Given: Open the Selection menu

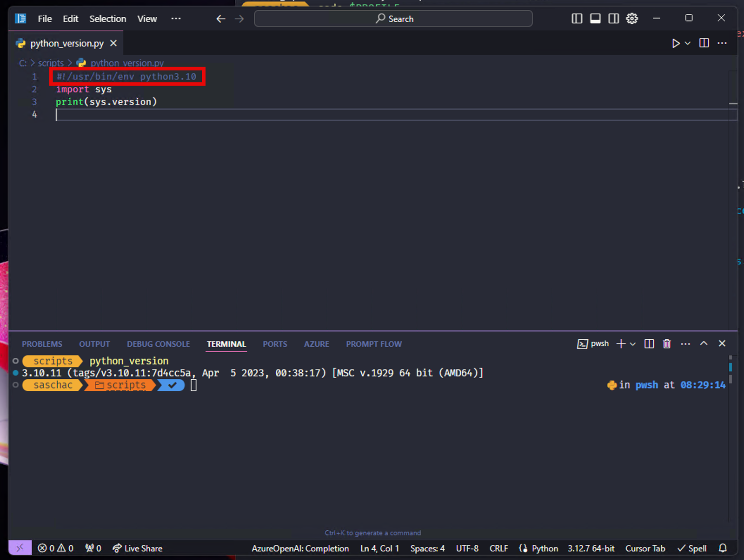Looking at the screenshot, I should (x=107, y=19).
